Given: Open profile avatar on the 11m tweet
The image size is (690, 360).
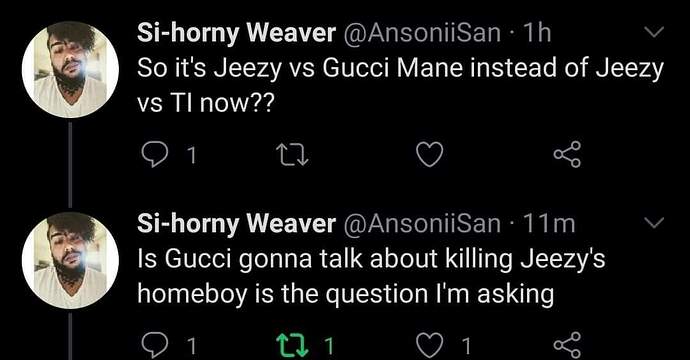Looking at the screenshot, I should [x=70, y=260].
